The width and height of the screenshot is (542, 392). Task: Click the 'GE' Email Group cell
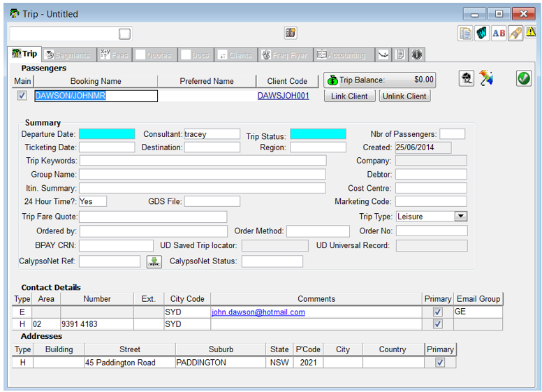click(x=478, y=312)
